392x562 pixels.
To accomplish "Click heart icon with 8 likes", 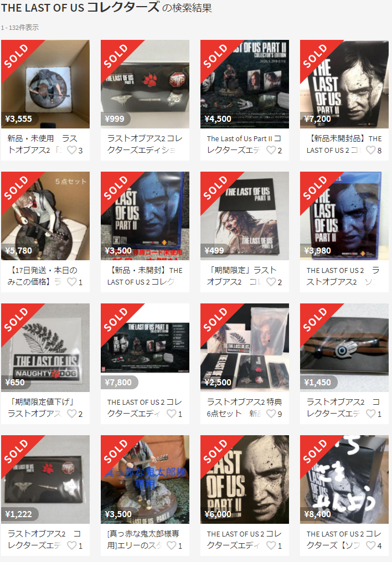I will tap(371, 150).
